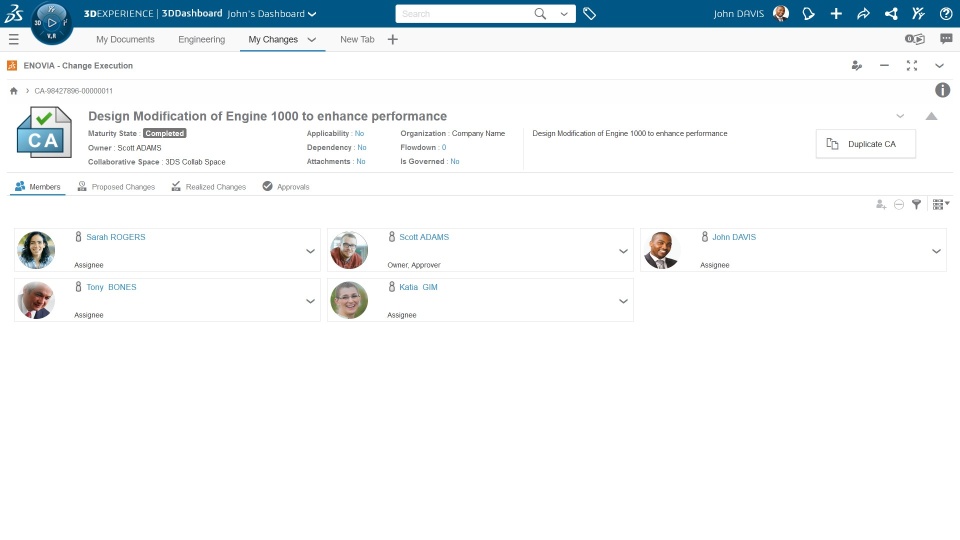Open the view mode dropdown
This screenshot has width=960, height=540.
[940, 204]
